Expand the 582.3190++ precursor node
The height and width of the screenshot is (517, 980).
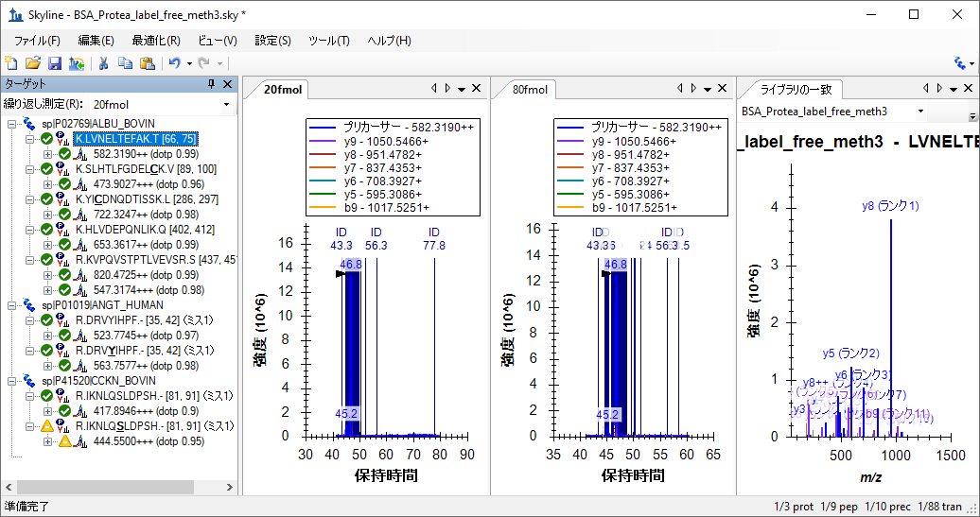coord(48,154)
